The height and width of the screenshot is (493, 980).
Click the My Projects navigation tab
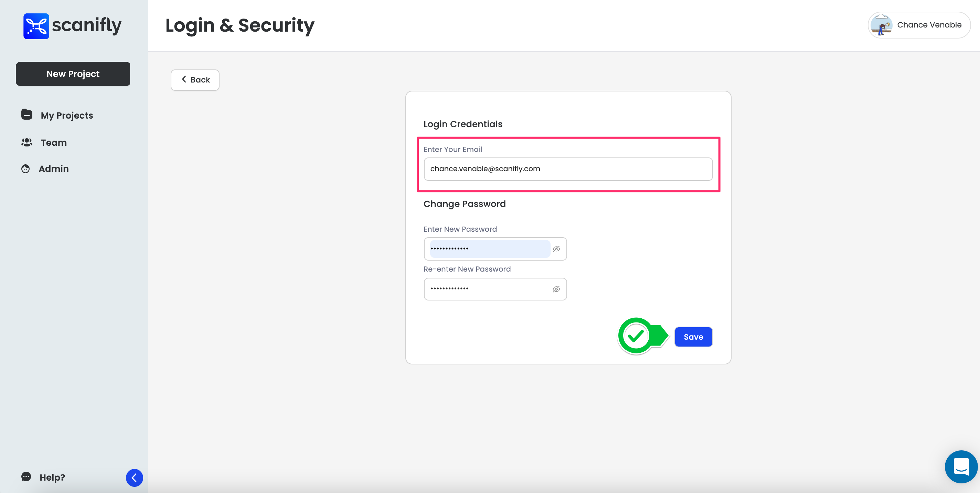[x=67, y=115]
